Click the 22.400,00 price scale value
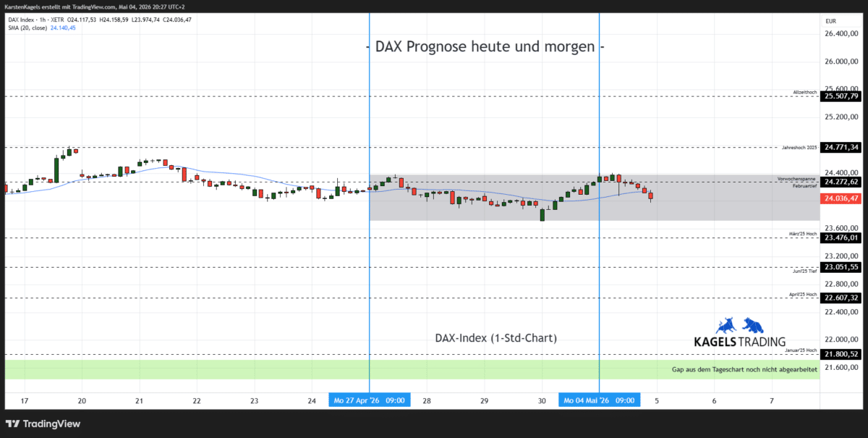Image resolution: width=868 pixels, height=438 pixels. point(841,312)
